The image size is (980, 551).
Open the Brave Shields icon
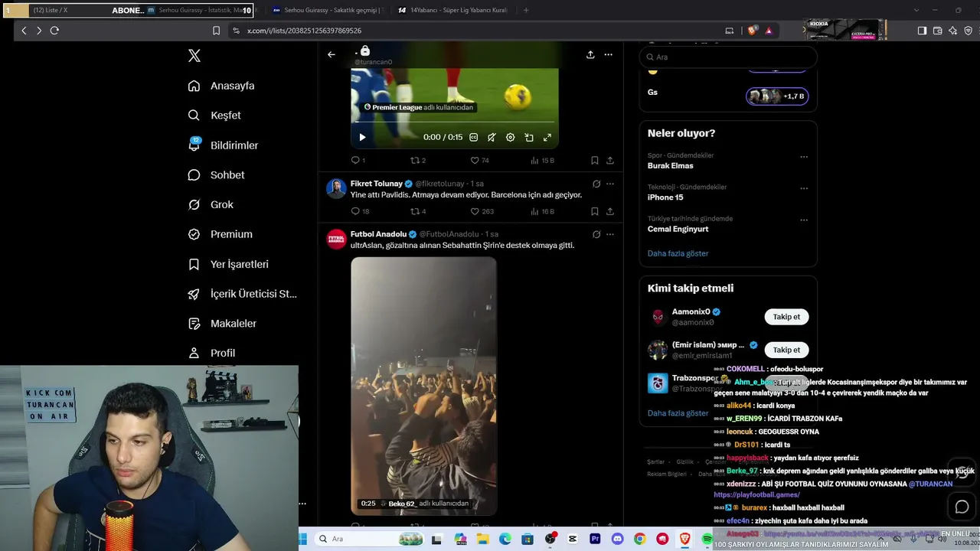pos(753,31)
